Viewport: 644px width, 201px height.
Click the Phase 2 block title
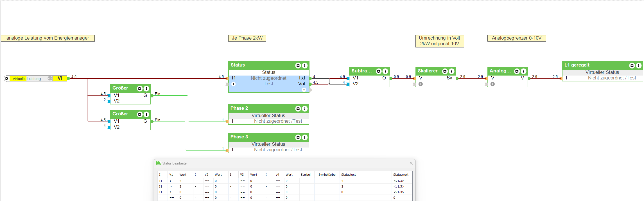[239, 108]
